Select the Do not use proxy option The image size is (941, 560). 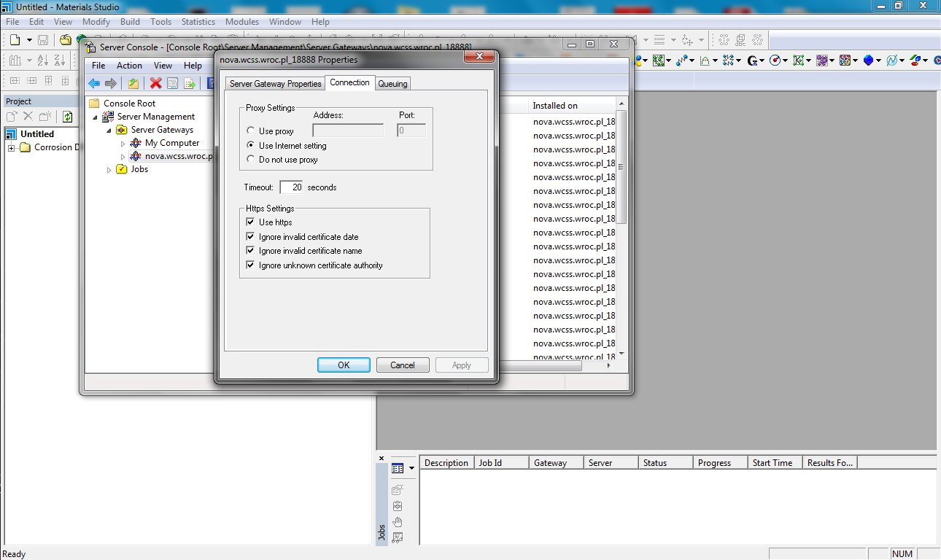(x=251, y=160)
